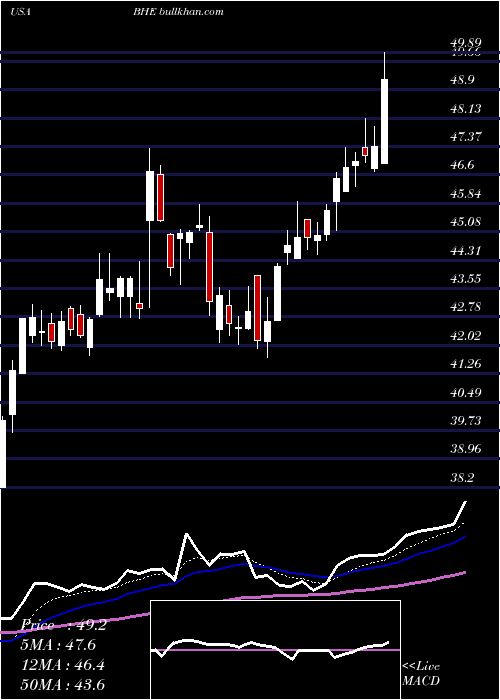Click the 48.13 price axis label
Image resolution: width=500 pixels, height=700 pixels.
pos(466,108)
